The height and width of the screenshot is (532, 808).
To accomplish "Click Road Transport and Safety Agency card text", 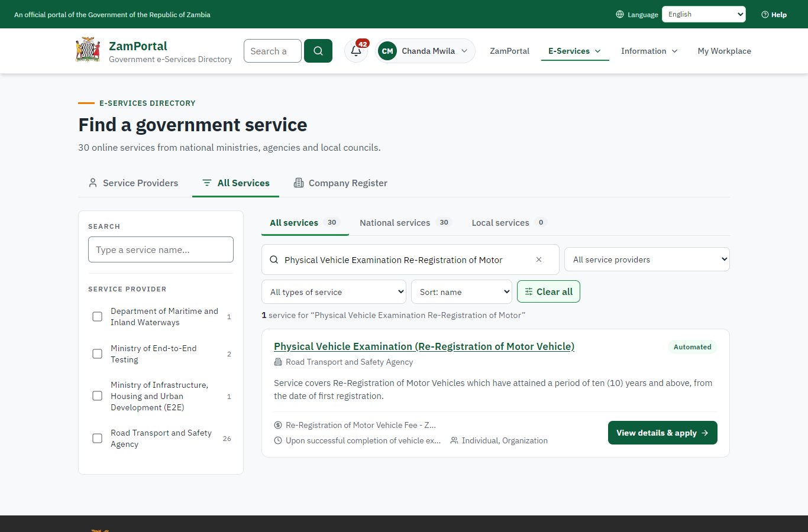I will click(349, 362).
